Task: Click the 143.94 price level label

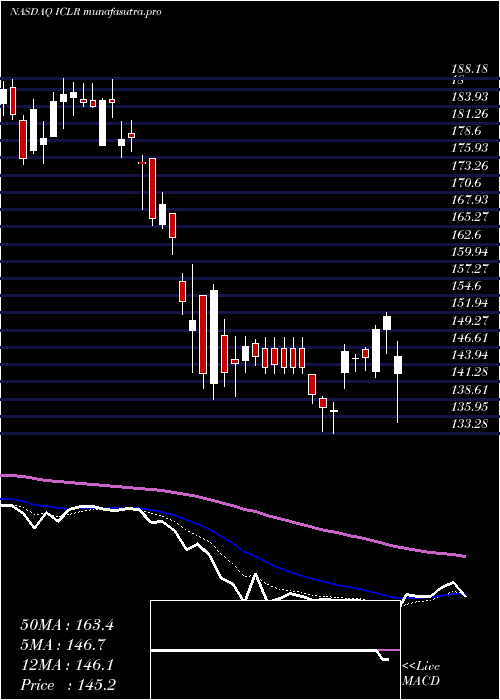Action: 470,355
